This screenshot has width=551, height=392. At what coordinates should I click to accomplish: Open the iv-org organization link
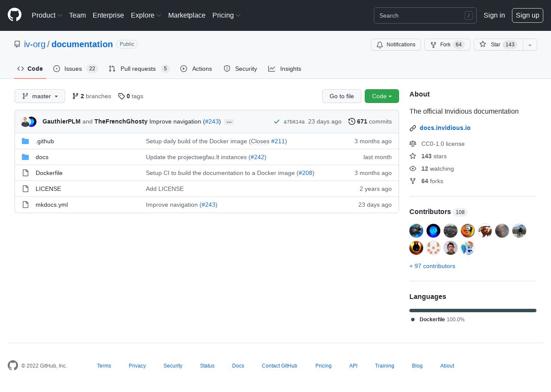pyautogui.click(x=35, y=44)
